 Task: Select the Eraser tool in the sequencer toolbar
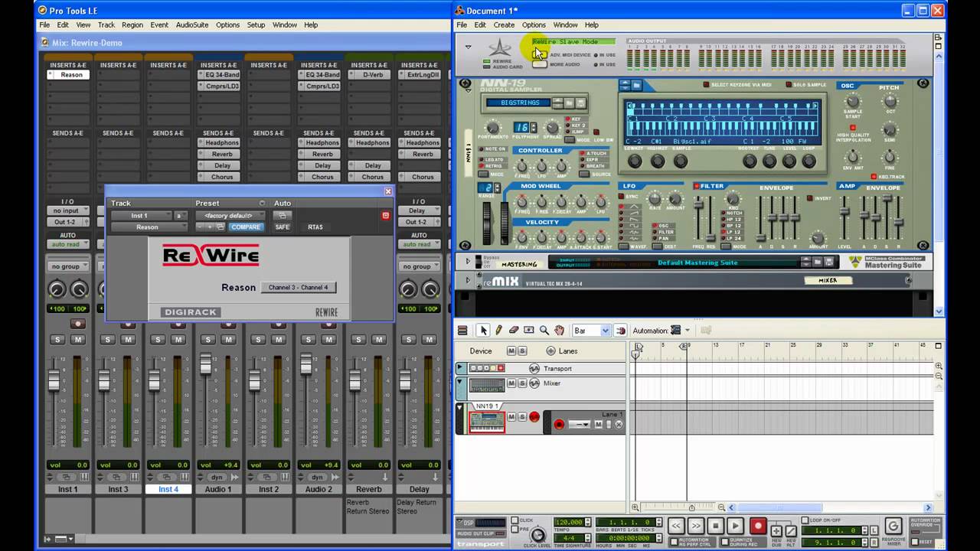coord(514,331)
